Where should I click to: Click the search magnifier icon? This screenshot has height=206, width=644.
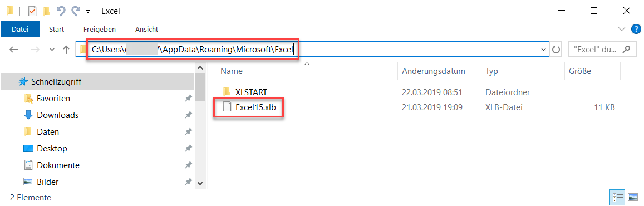[627, 50]
